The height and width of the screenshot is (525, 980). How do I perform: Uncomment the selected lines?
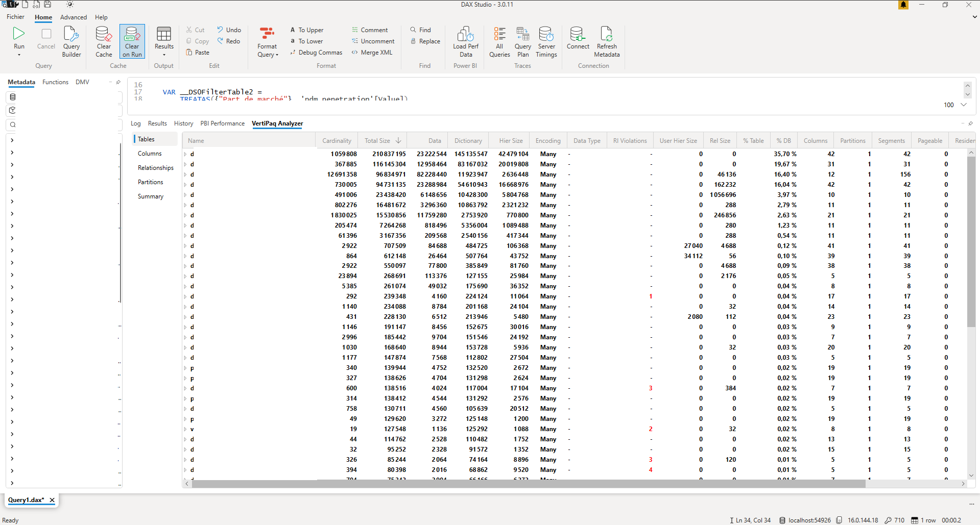point(373,41)
